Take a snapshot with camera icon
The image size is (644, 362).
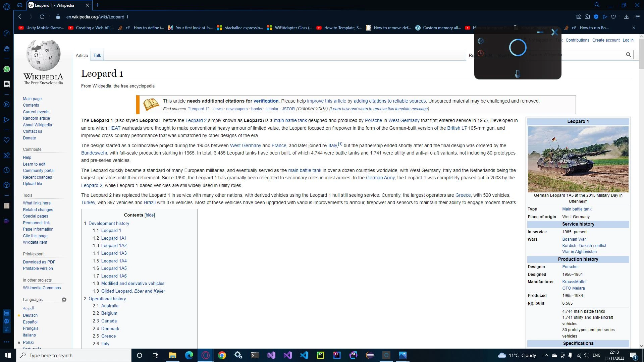[x=587, y=17]
